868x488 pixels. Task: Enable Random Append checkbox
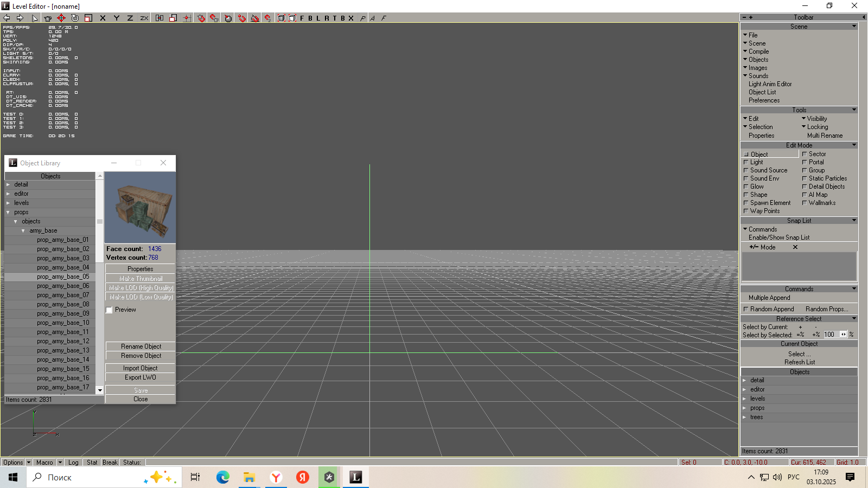(x=746, y=309)
